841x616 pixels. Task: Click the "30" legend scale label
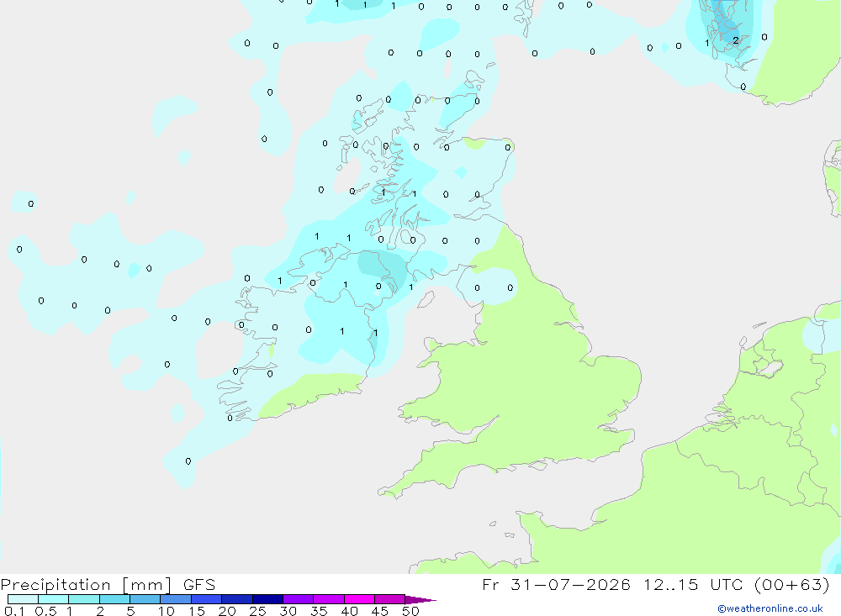click(288, 611)
